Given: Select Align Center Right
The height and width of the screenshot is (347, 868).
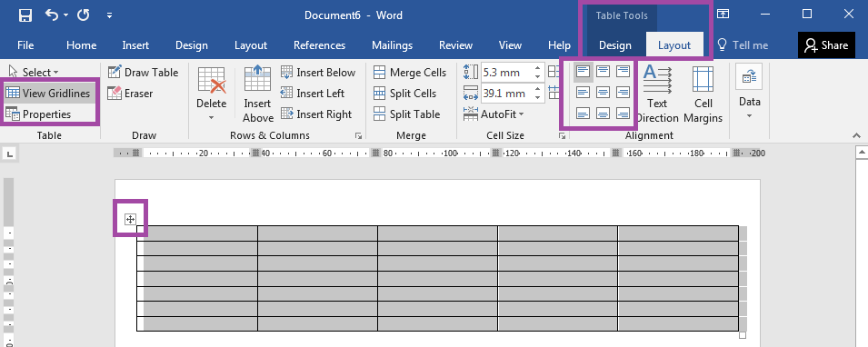Looking at the screenshot, I should (x=624, y=93).
